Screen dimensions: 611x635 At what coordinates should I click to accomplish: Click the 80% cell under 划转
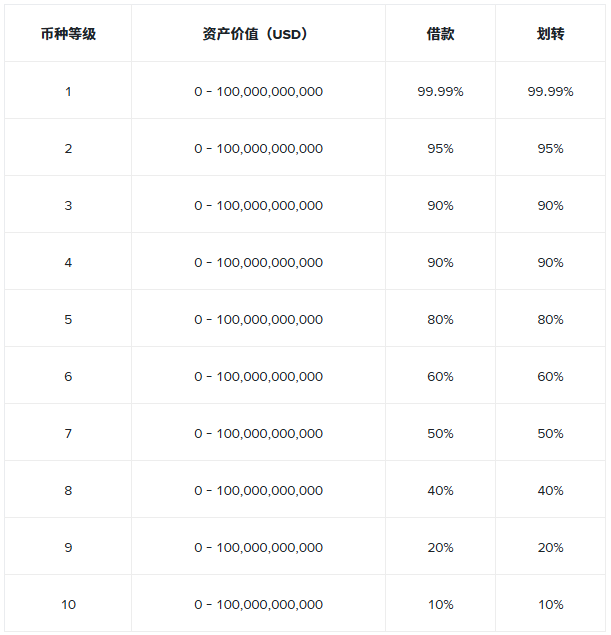coord(550,319)
